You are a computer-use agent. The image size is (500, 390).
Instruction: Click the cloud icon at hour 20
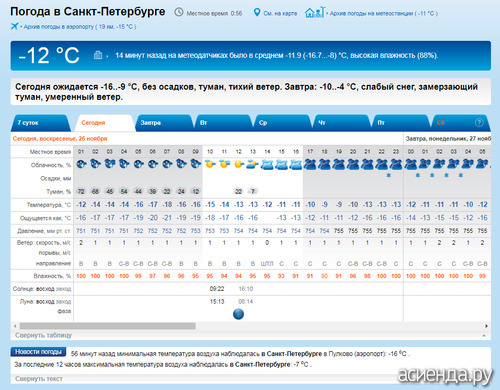pos(353,164)
